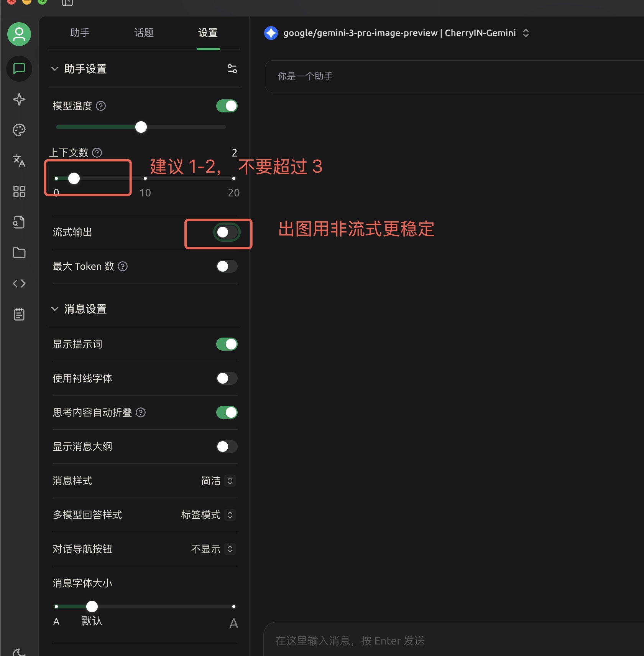Click the 模型温度 slider handle
Screen dimensions: 644x656
coord(141,127)
